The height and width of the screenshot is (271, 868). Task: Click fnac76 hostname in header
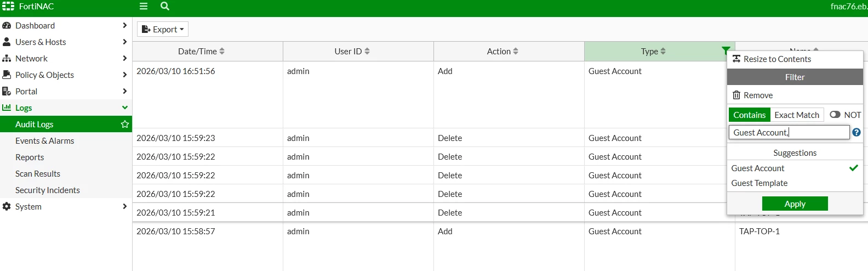pyautogui.click(x=849, y=7)
